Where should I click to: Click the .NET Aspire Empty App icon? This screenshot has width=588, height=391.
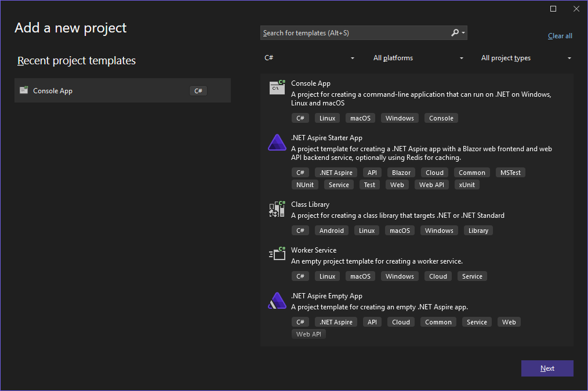point(277,301)
